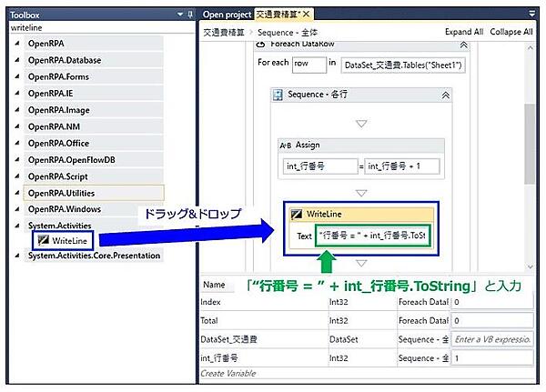Edit the DataSet_交通費.Tables("Sheet1") expression field

coord(403,65)
